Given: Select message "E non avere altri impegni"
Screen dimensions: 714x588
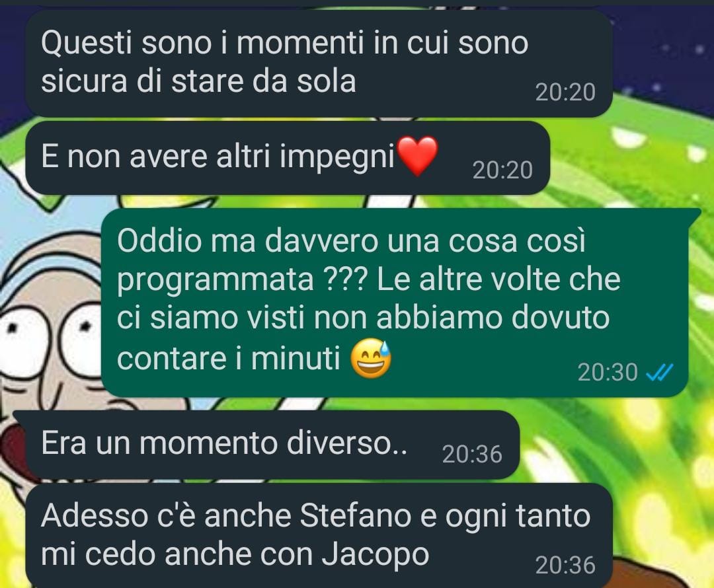Looking at the screenshot, I should 288,158.
